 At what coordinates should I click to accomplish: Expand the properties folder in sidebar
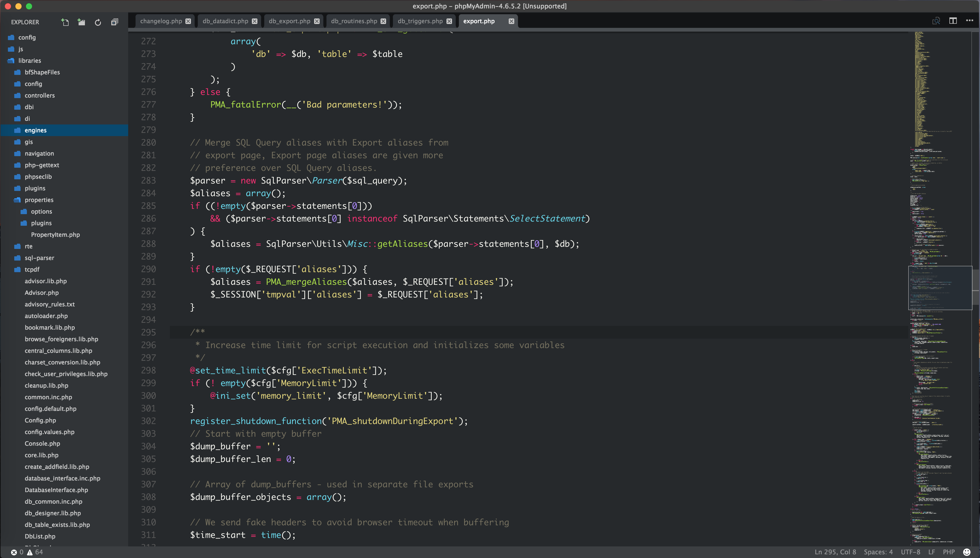[38, 199]
